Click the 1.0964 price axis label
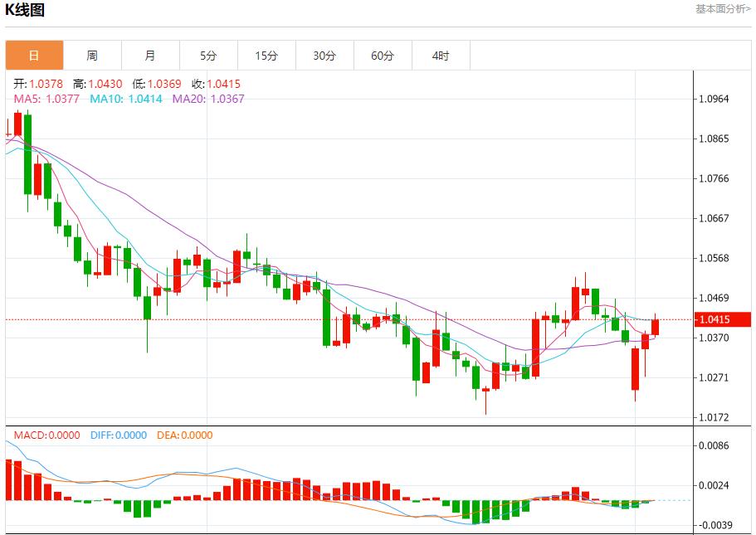This screenshot has width=756, height=535. [714, 99]
